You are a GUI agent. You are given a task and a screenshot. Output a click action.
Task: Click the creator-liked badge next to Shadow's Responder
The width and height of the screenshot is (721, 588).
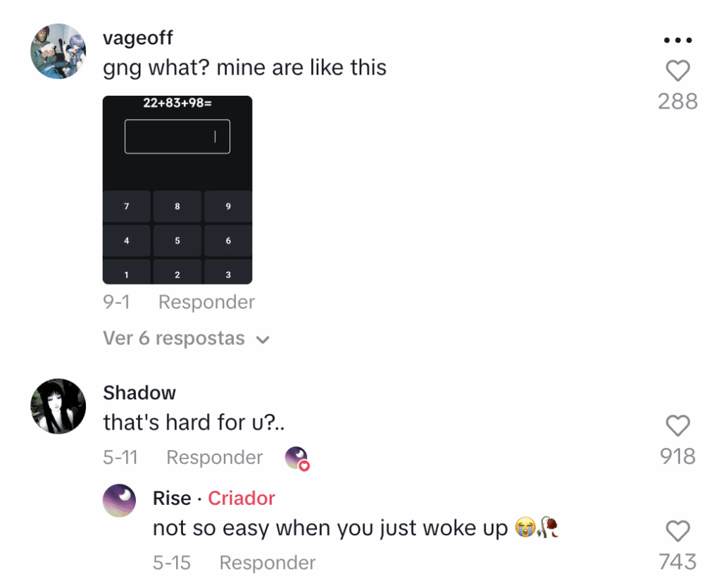click(x=297, y=458)
